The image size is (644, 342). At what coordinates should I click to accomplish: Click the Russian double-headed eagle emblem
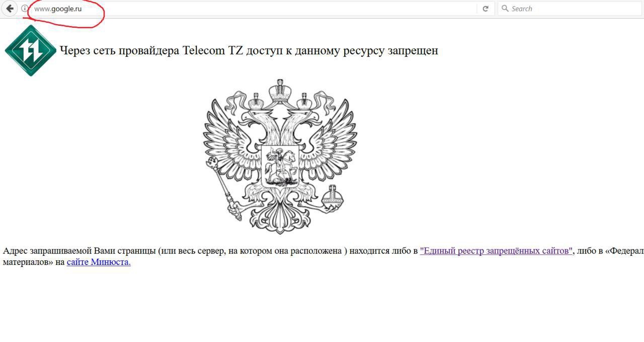pos(280,156)
